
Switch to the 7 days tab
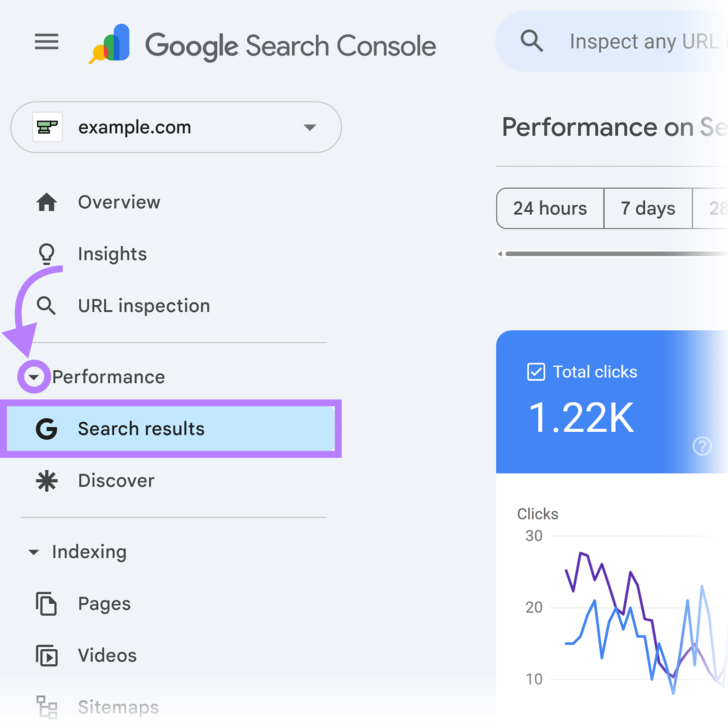coord(648,208)
